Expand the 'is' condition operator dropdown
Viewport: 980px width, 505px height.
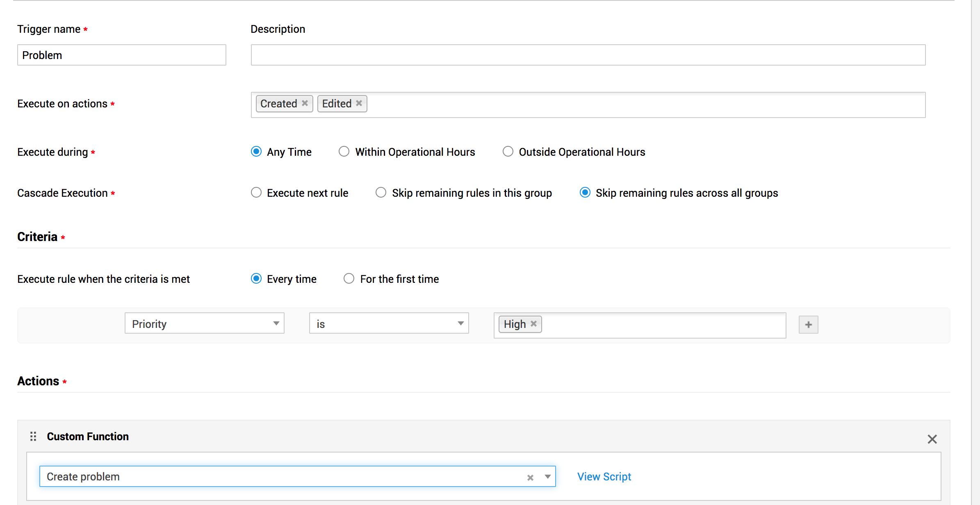[x=389, y=323]
